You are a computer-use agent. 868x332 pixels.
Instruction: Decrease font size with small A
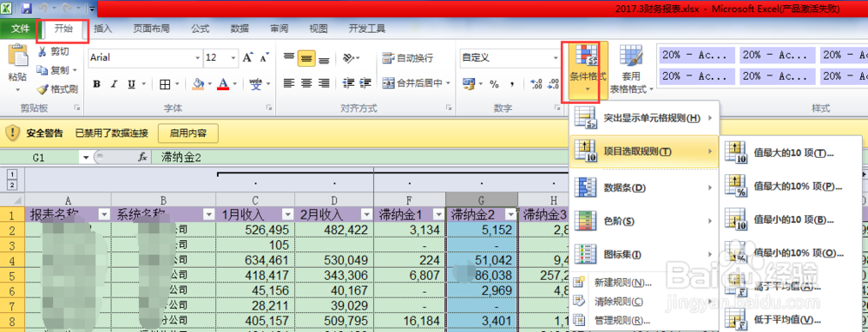point(264,57)
